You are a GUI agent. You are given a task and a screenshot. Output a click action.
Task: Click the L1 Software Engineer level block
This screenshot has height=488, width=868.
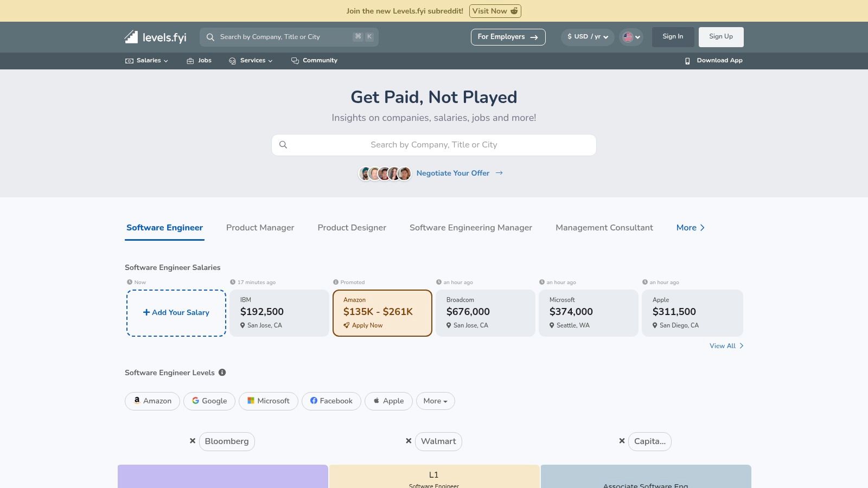pos(434,477)
